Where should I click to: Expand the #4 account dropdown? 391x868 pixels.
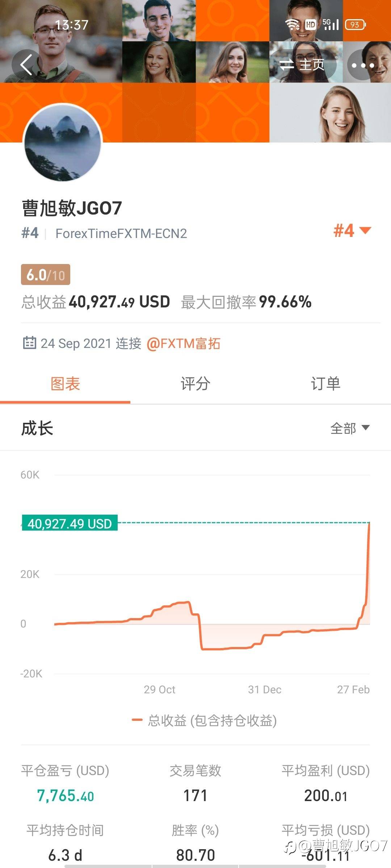352,230
